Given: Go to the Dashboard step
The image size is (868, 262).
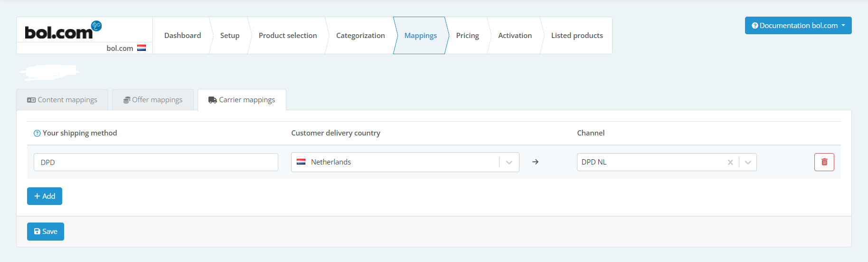Looking at the screenshot, I should point(182,36).
